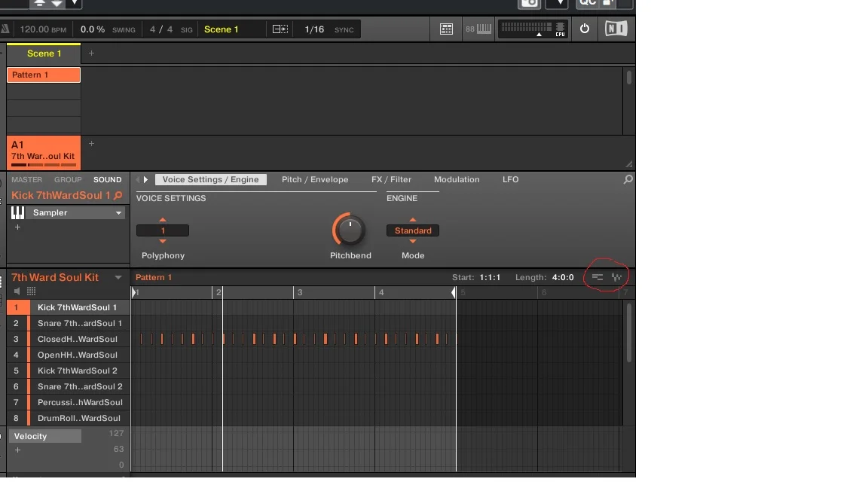The width and height of the screenshot is (868, 488).
Task: Open the Pattern Editor view icon
Action: coord(598,277)
